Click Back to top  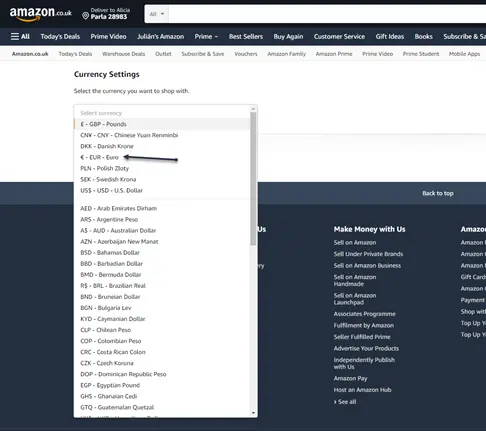click(x=438, y=193)
